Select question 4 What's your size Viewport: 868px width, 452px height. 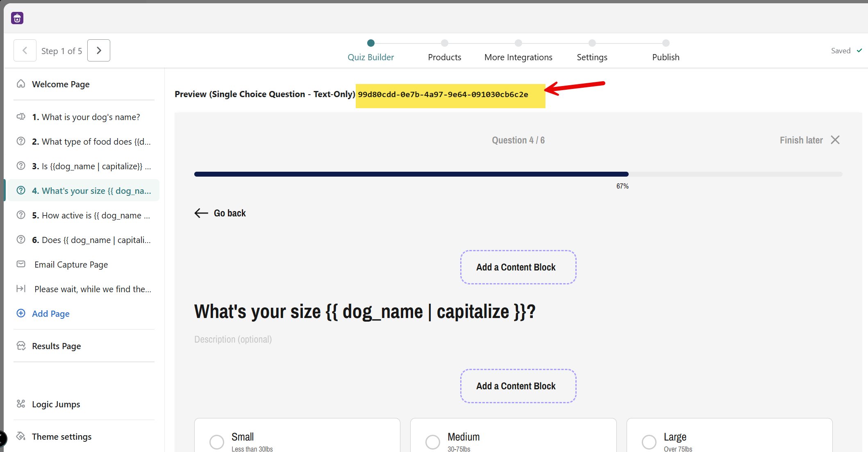click(x=84, y=191)
